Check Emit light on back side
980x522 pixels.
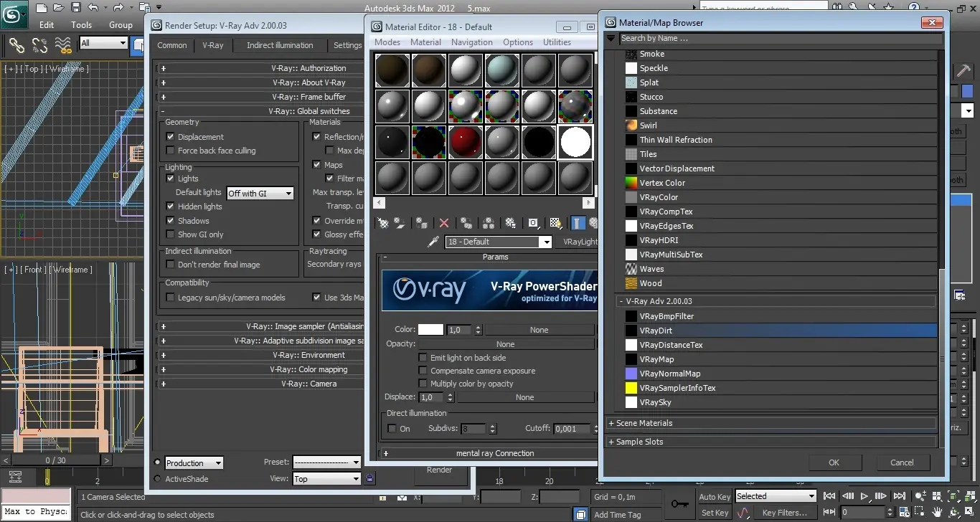pos(423,358)
